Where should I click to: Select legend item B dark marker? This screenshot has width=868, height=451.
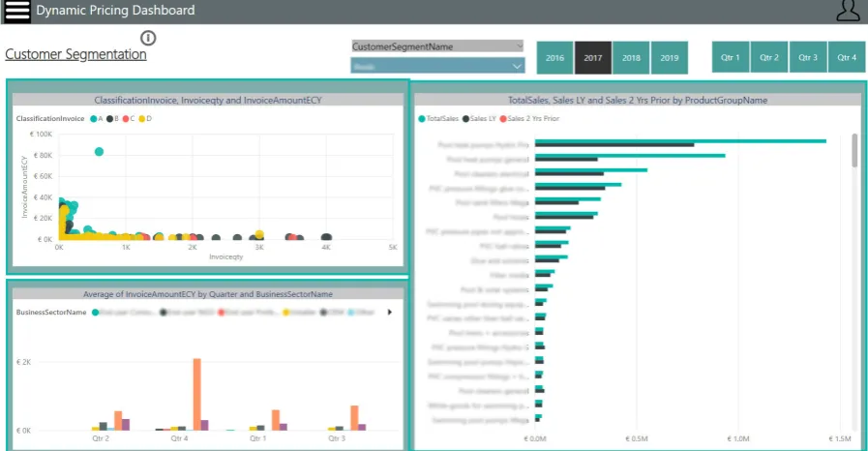[x=109, y=118]
